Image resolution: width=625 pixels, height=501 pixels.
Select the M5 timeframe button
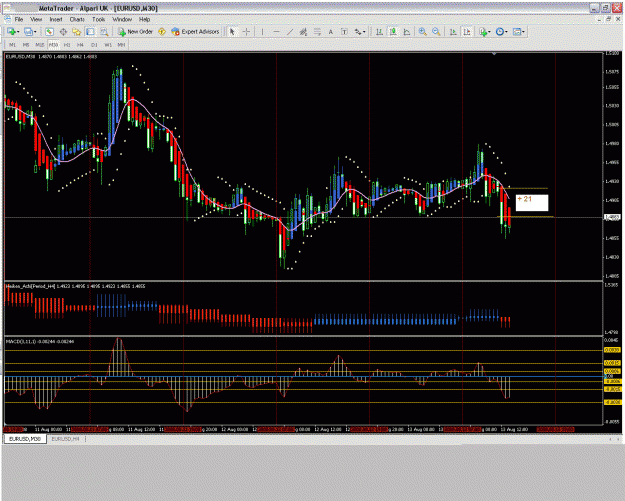26,45
